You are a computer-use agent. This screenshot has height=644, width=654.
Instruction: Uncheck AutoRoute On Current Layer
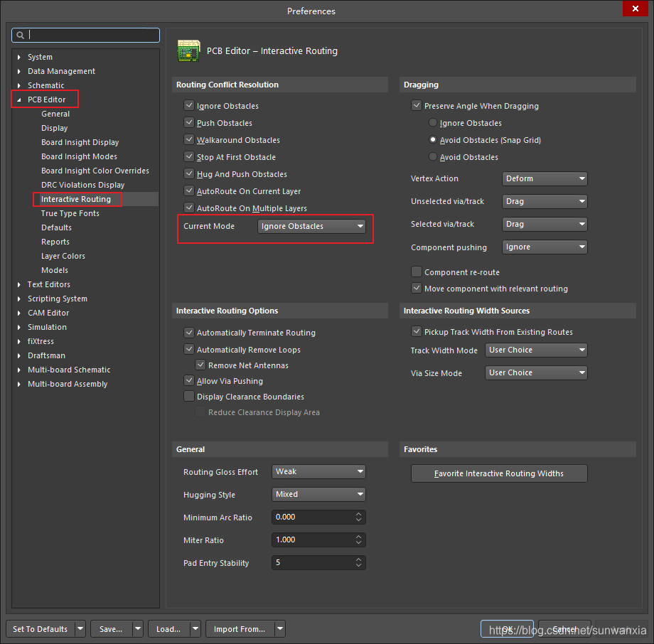pos(189,190)
